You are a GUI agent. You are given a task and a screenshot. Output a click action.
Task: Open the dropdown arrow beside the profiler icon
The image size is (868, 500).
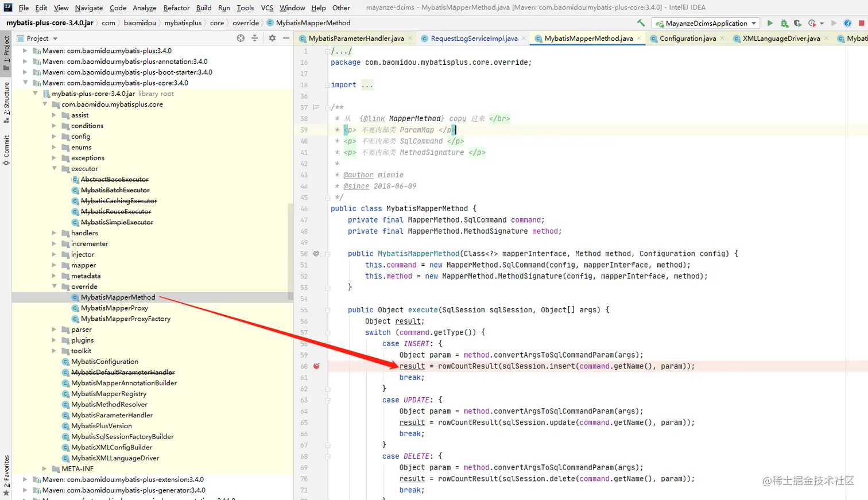coord(821,24)
